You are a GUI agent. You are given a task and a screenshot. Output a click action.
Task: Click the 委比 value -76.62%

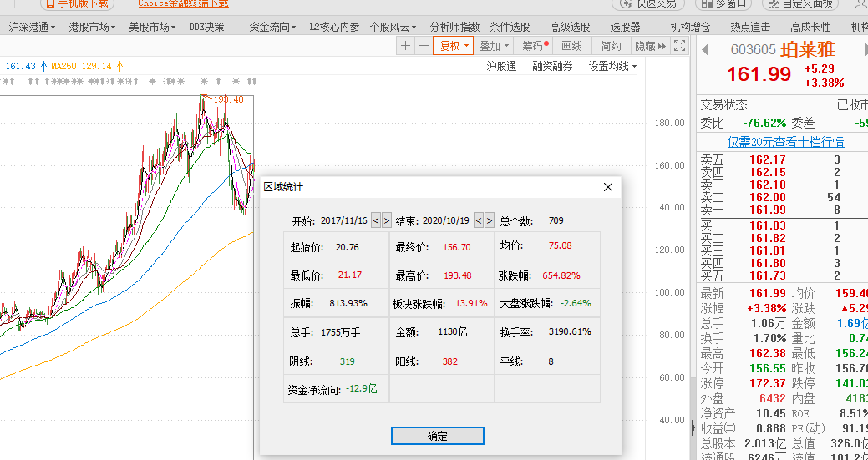tap(764, 123)
